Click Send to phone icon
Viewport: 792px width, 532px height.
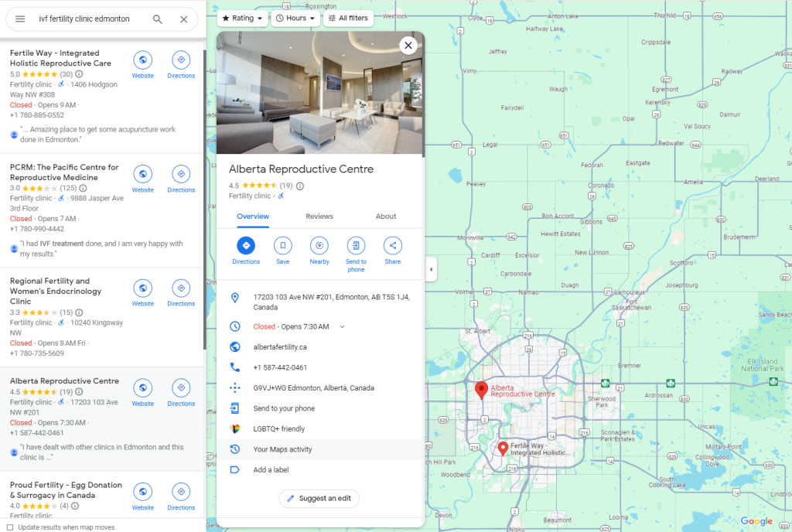356,246
